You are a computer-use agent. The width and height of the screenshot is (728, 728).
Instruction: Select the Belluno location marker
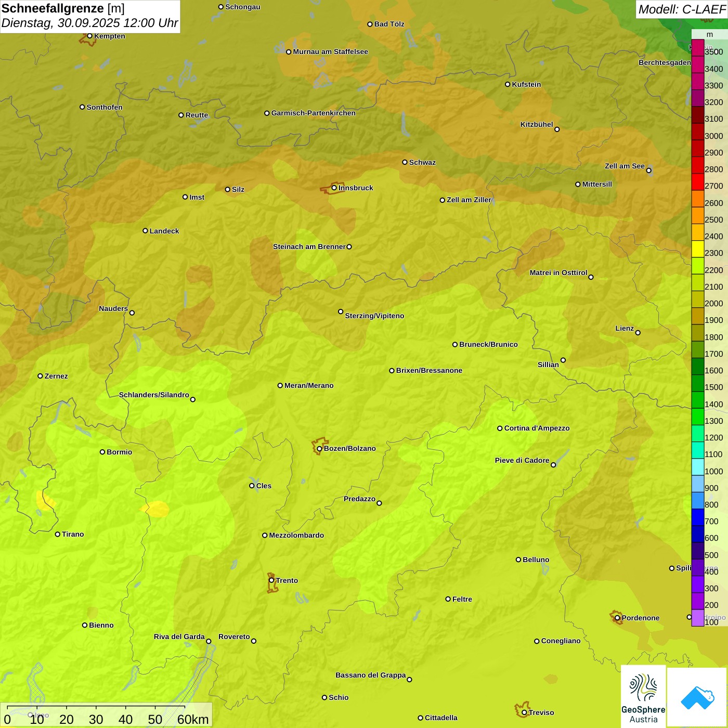click(x=518, y=560)
